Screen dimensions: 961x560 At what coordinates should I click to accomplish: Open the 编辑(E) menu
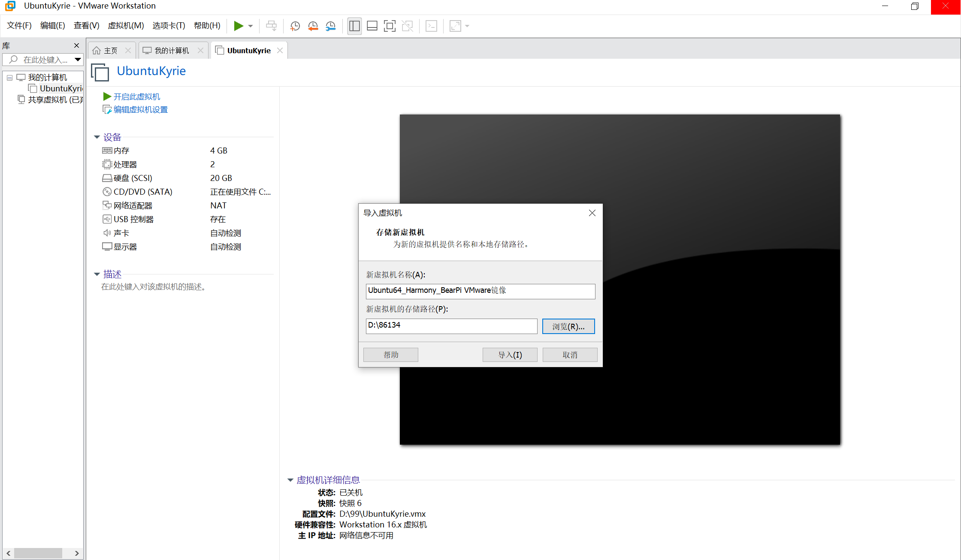tap(52, 26)
